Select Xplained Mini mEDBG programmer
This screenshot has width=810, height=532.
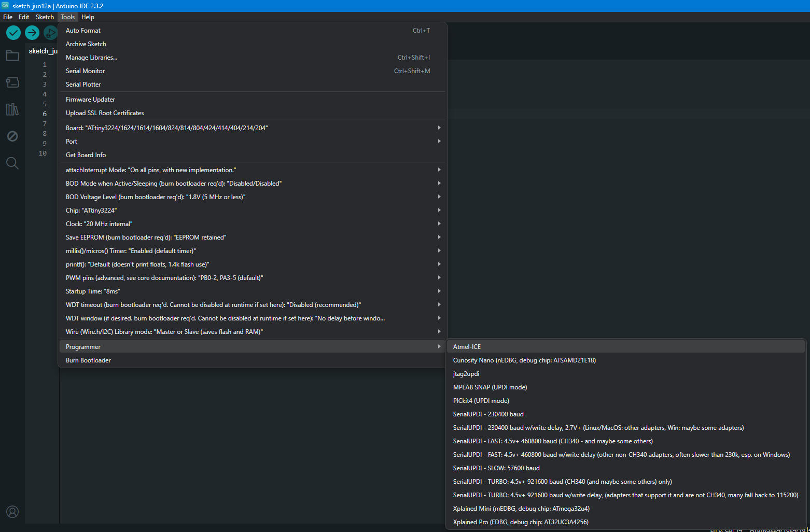(x=626, y=509)
